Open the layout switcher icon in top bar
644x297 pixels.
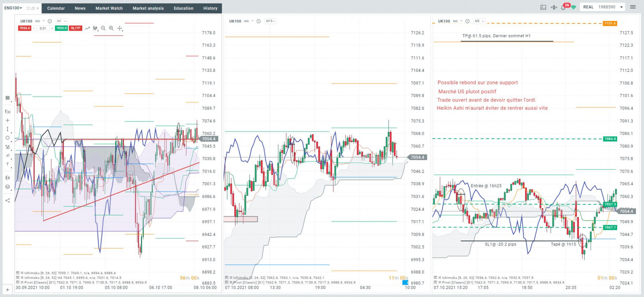[543, 7]
